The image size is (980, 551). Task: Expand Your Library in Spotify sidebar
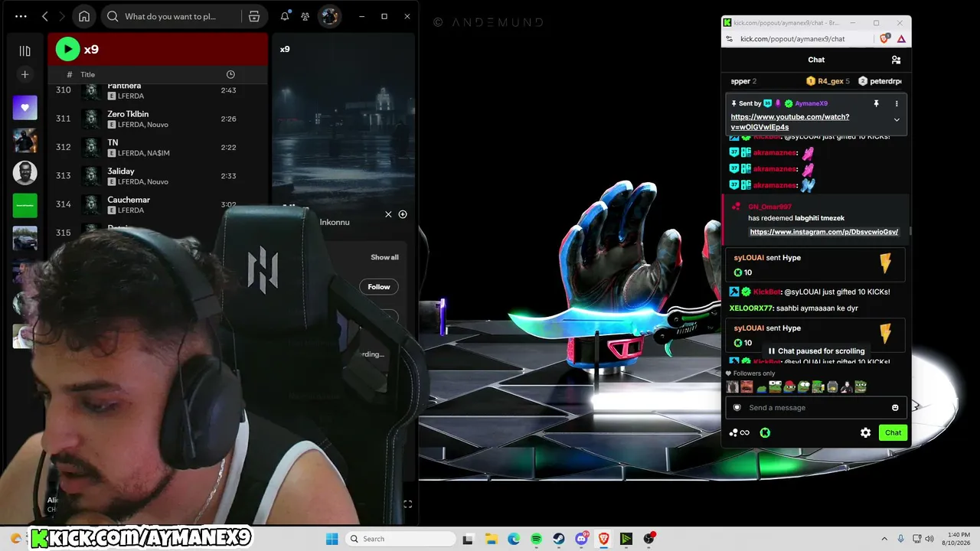pyautogui.click(x=24, y=51)
